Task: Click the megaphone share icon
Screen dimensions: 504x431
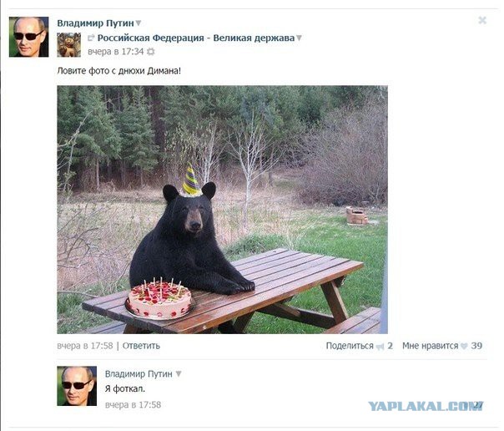Action: (381, 347)
